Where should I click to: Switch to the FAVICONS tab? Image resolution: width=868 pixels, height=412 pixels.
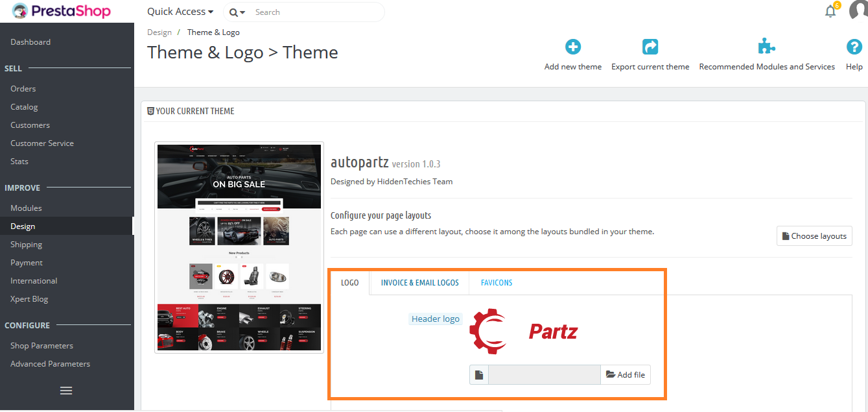(496, 282)
